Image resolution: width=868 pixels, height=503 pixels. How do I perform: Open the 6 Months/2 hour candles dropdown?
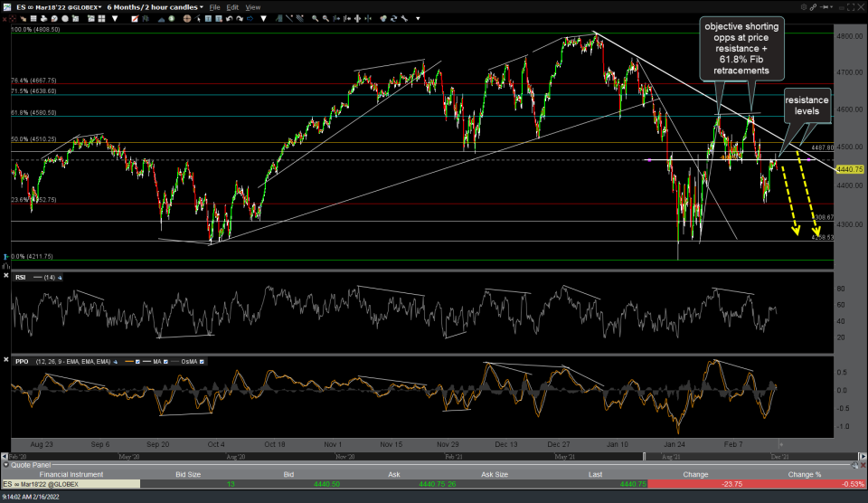pyautogui.click(x=155, y=7)
